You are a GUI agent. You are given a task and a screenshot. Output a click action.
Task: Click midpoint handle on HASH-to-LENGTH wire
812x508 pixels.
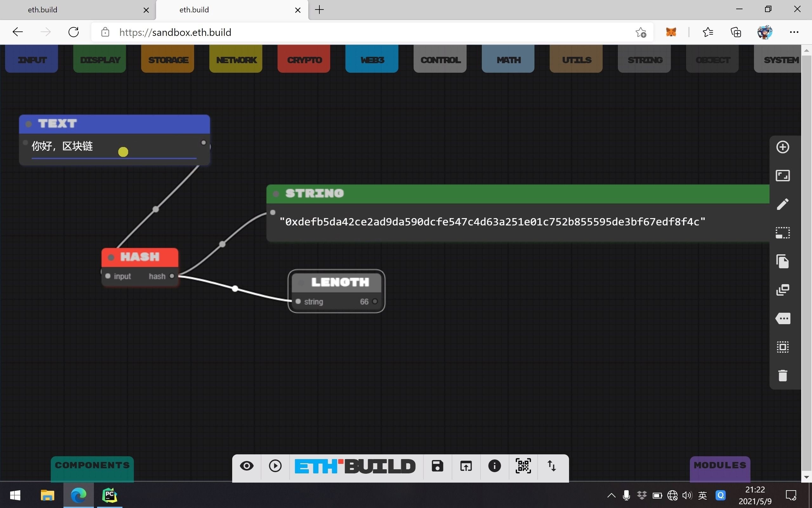coord(235,289)
